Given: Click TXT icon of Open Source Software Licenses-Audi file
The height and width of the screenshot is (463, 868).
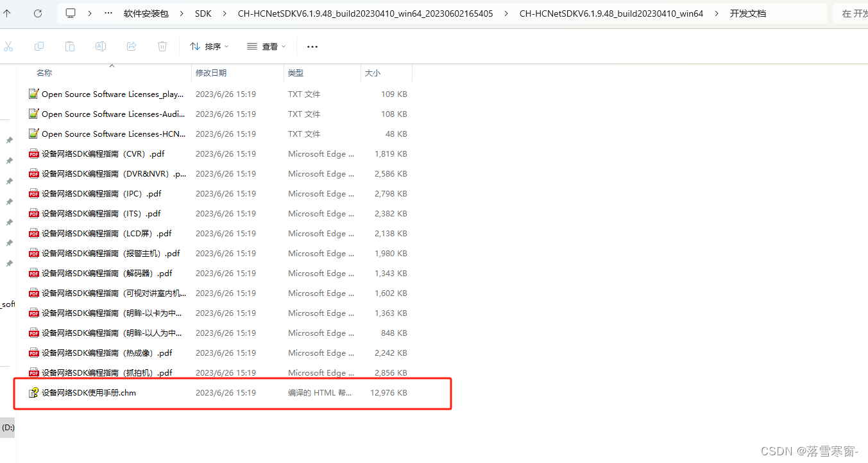Looking at the screenshot, I should coord(34,114).
